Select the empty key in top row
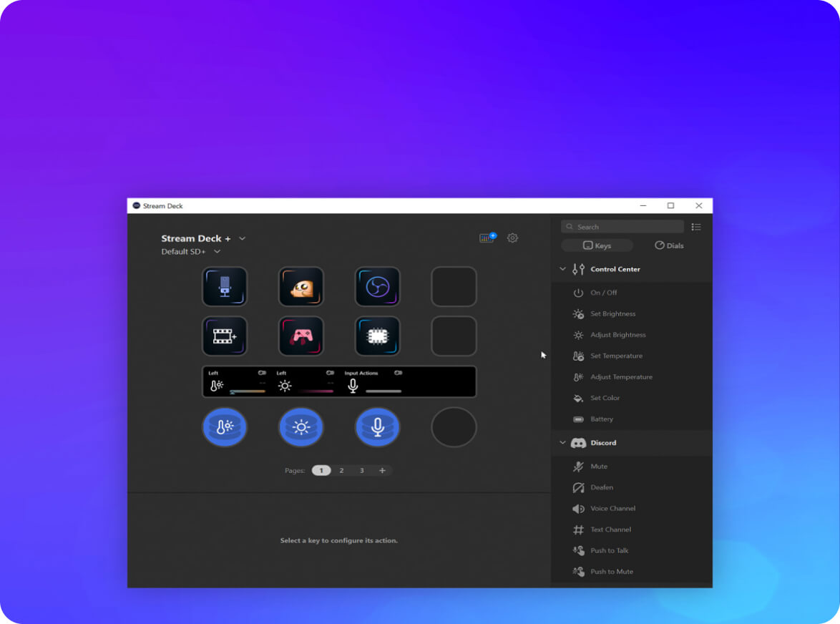 454,286
